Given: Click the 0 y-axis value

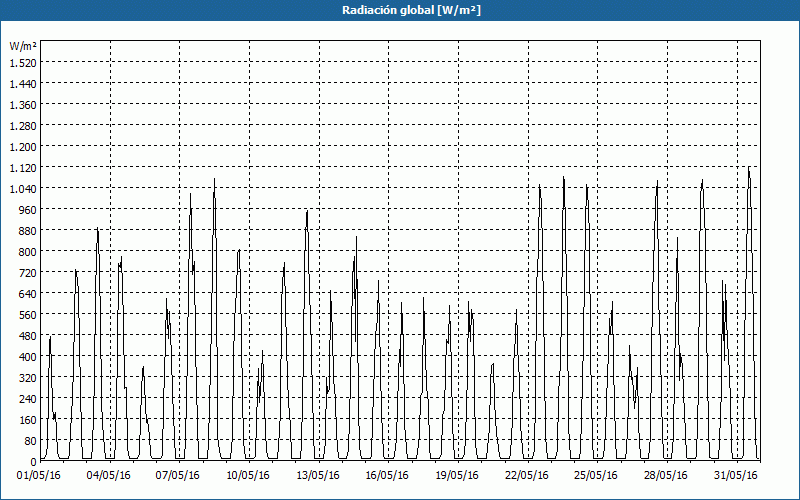Looking at the screenshot, I should (x=34, y=462).
